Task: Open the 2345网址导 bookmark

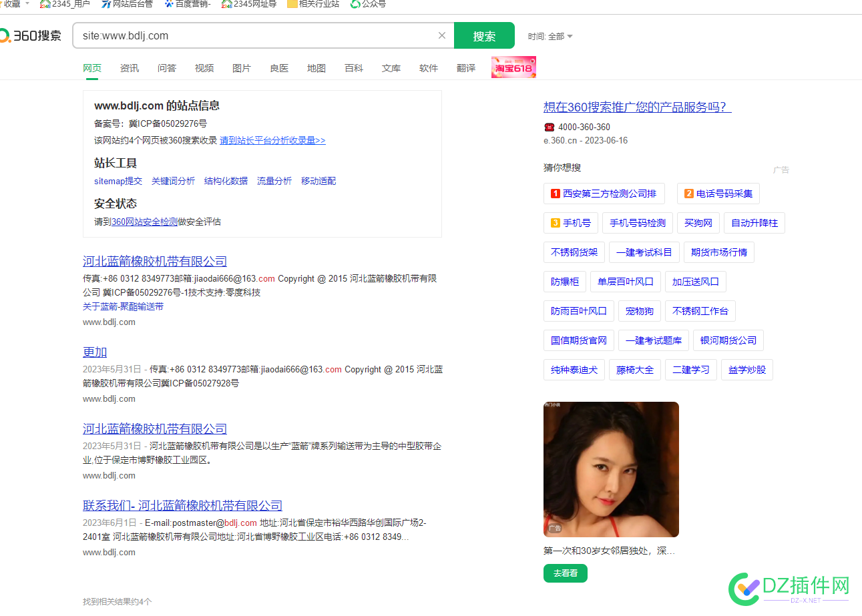Action: coord(248,4)
